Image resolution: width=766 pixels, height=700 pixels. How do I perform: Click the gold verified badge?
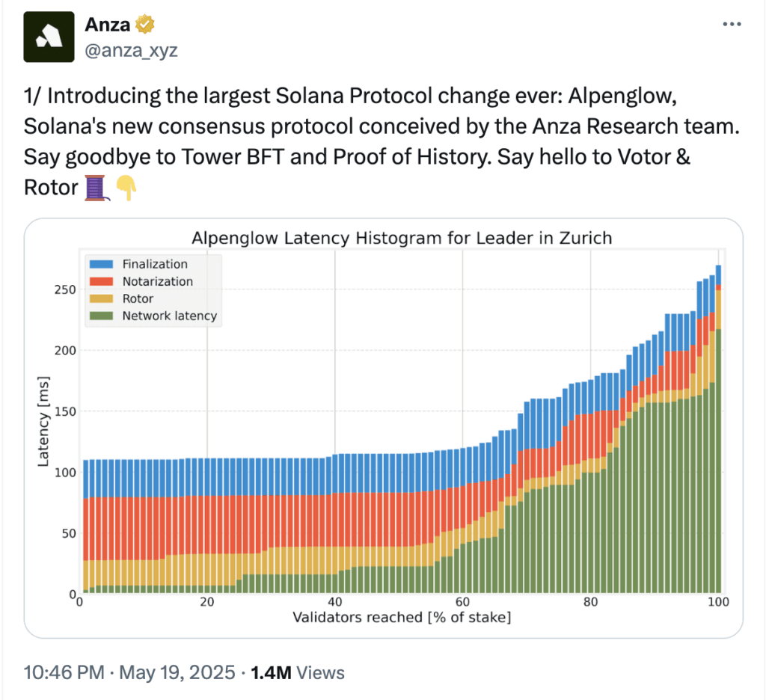[x=144, y=25]
